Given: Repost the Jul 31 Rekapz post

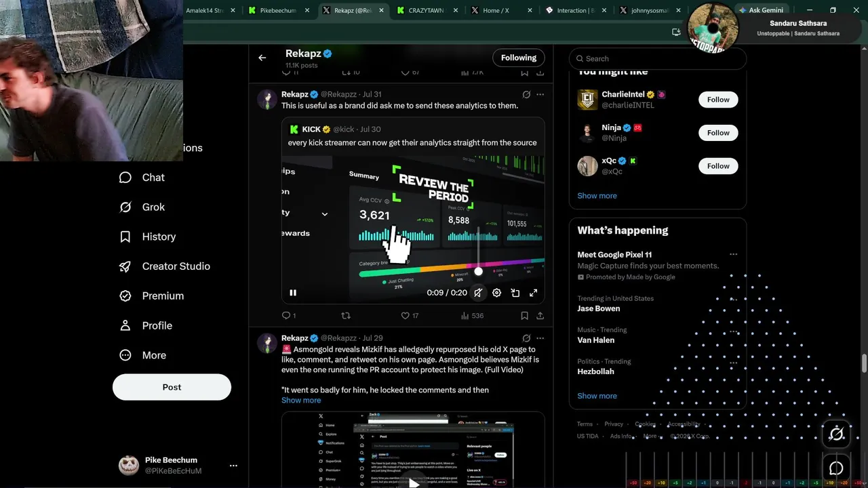Looking at the screenshot, I should [346, 316].
